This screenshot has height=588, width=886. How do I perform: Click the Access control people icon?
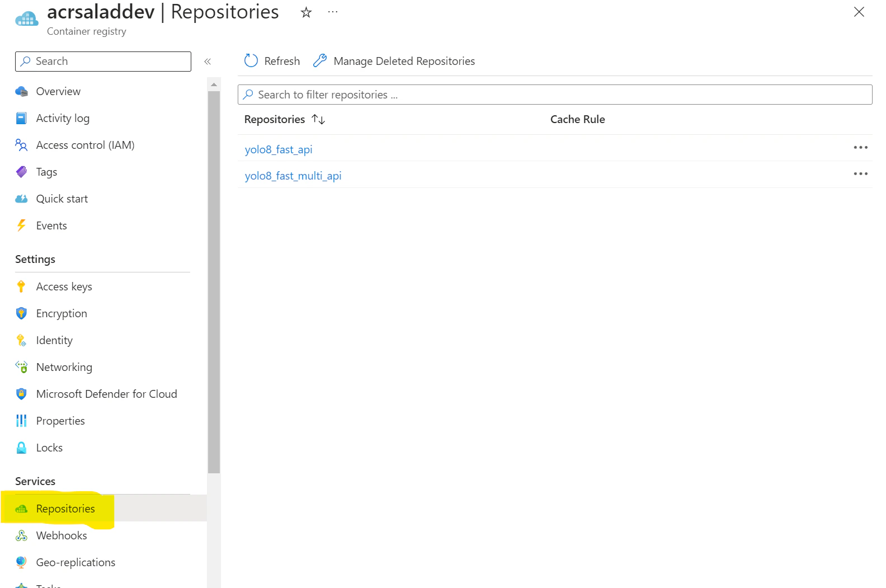21,145
